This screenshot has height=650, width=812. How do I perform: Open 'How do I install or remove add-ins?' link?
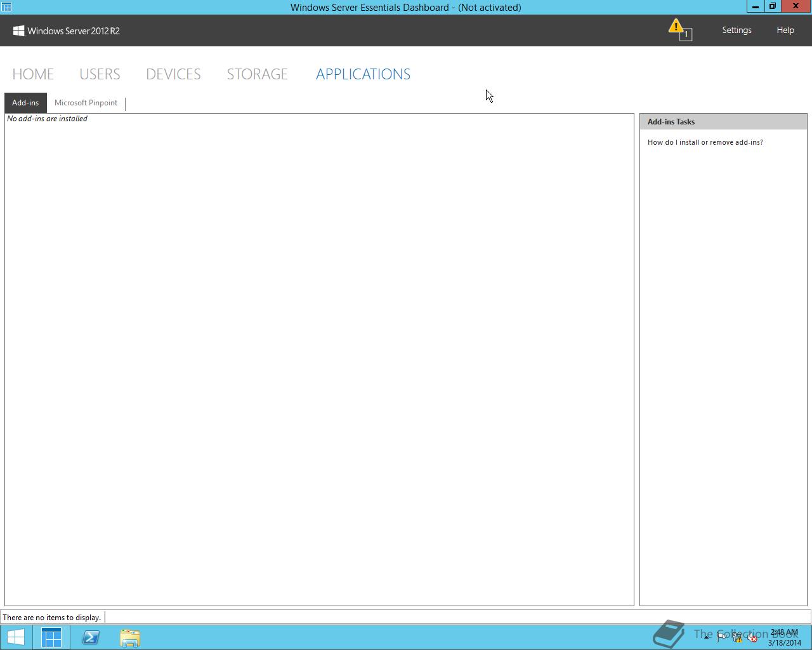705,142
